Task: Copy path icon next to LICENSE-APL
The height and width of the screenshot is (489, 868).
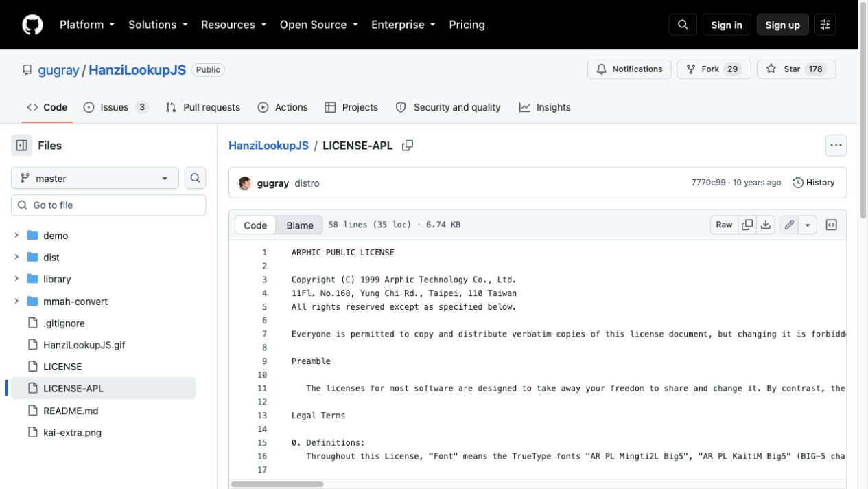Action: click(408, 146)
